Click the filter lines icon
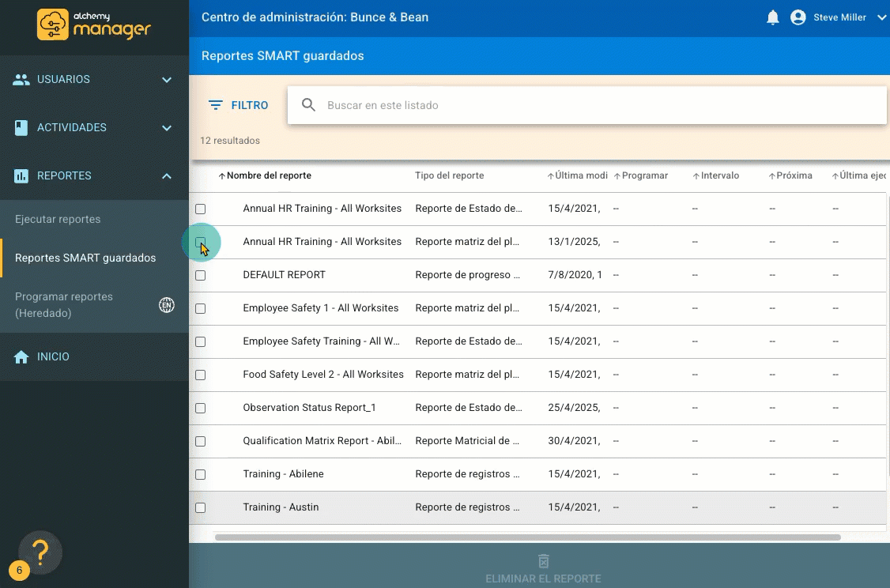 (215, 105)
